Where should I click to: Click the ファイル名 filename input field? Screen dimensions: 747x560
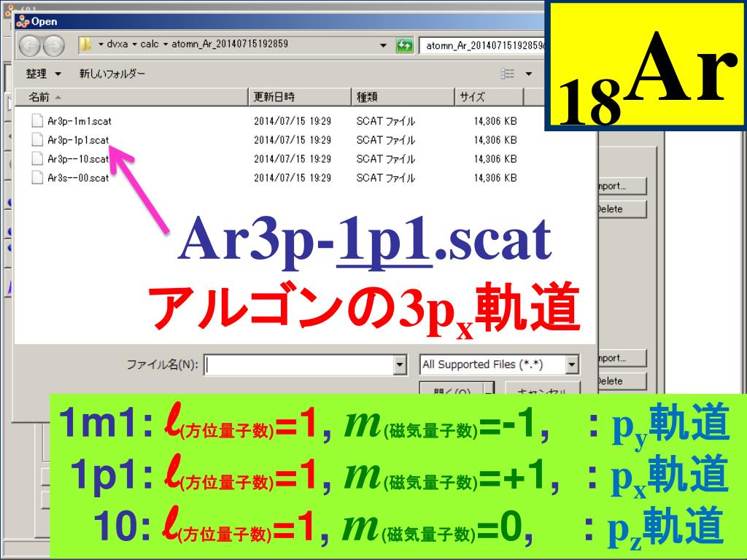pyautogui.click(x=299, y=365)
